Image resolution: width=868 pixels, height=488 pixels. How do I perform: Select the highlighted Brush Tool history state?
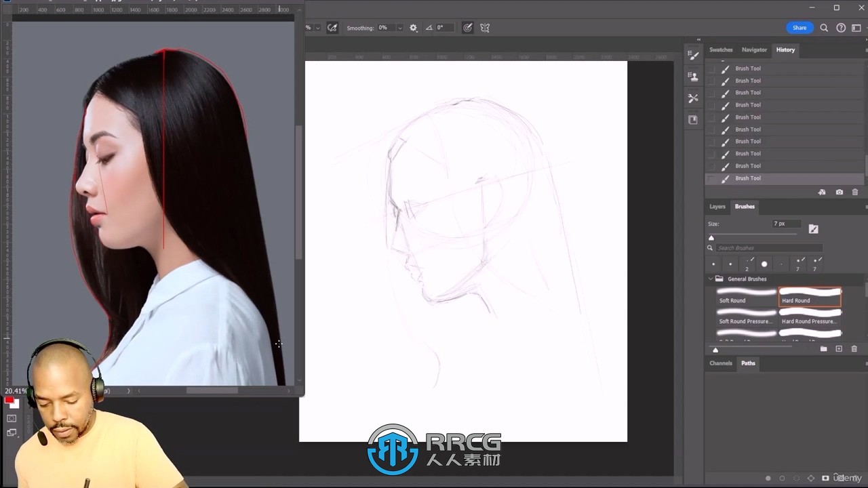[x=785, y=178]
